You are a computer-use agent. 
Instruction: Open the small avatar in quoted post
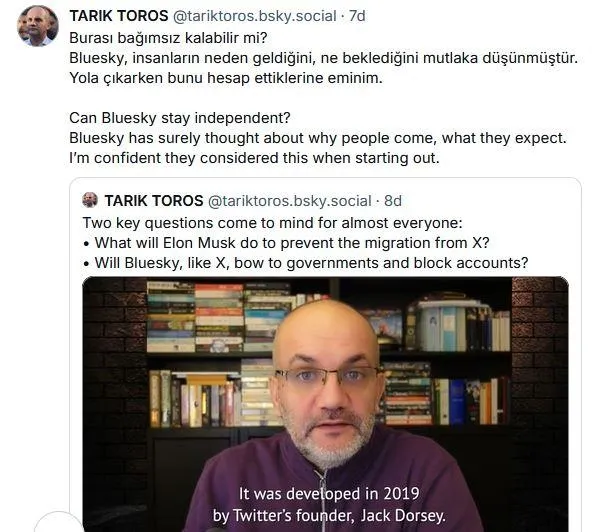[90, 200]
